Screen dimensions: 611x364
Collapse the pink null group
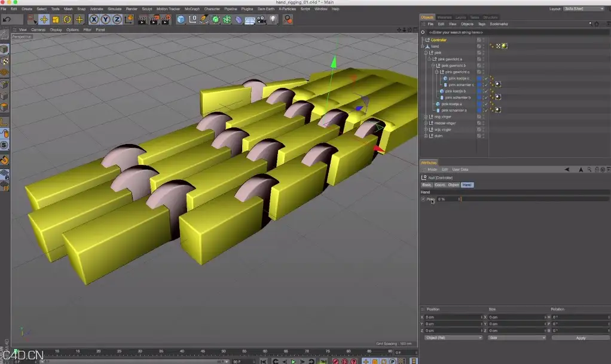click(x=426, y=53)
